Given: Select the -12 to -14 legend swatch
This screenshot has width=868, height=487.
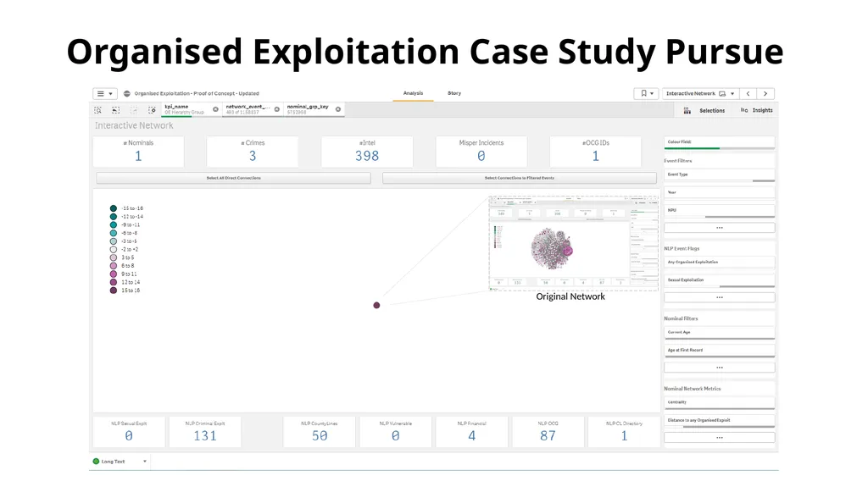Looking at the screenshot, I should (114, 217).
